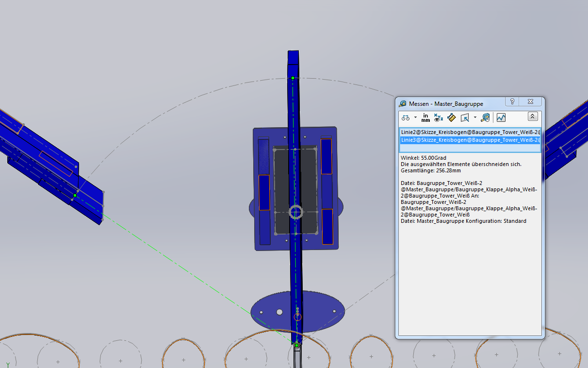Viewport: 588px width, 368px height.
Task: Click the gear-shaped ring at tower center
Action: click(x=295, y=212)
